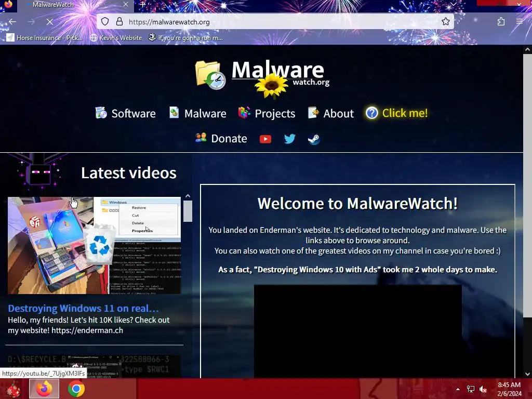
Task: Click the Firefox logo in the title bar
Action: (x=8, y=4)
